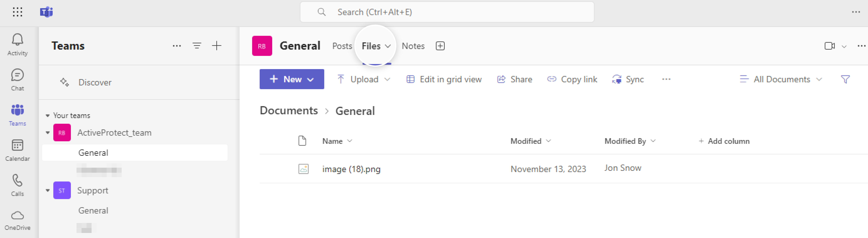The height and width of the screenshot is (238, 868).
Task: Click the New button
Action: point(292,79)
